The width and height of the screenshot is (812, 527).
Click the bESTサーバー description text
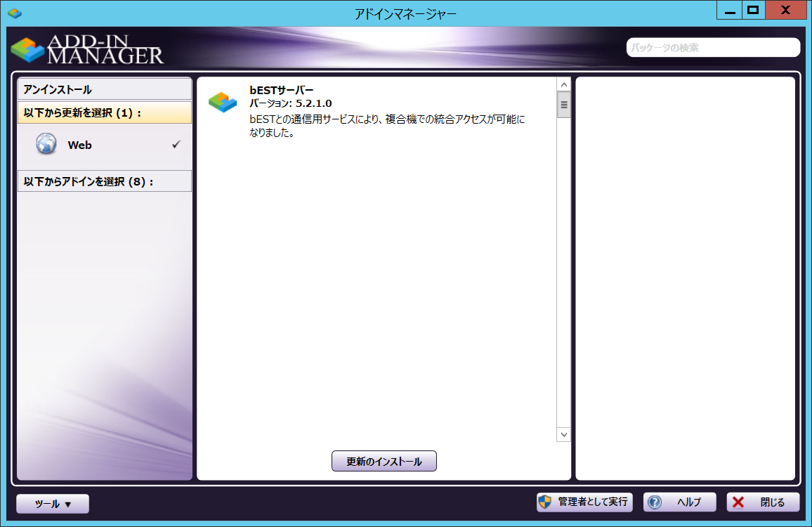pos(387,126)
